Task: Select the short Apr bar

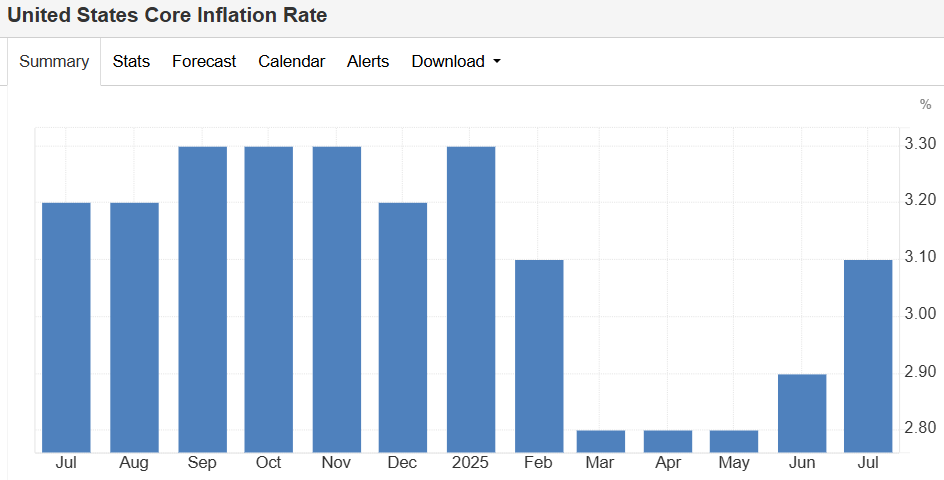Action: (x=669, y=441)
